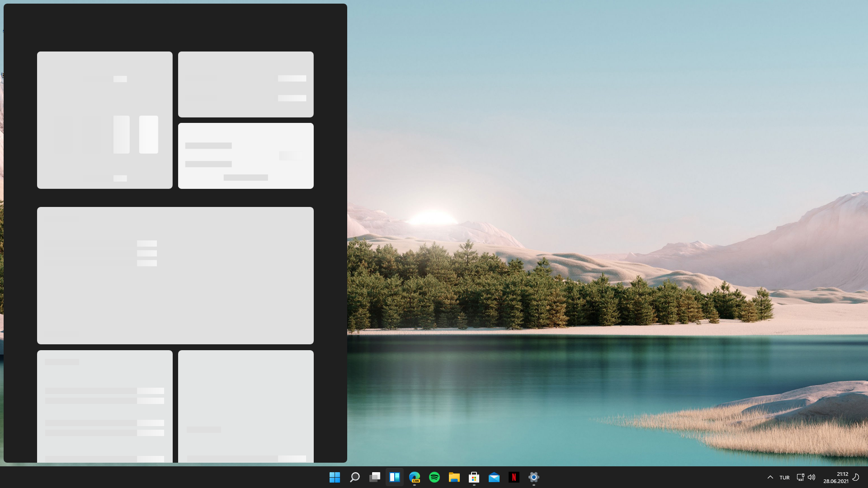Open Task View from taskbar

(375, 477)
